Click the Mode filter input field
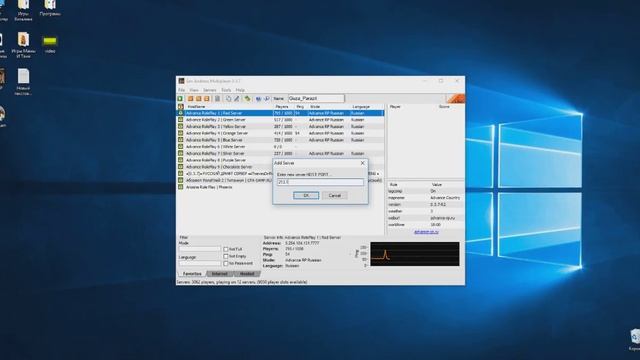The height and width of the screenshot is (360, 640). [200, 249]
